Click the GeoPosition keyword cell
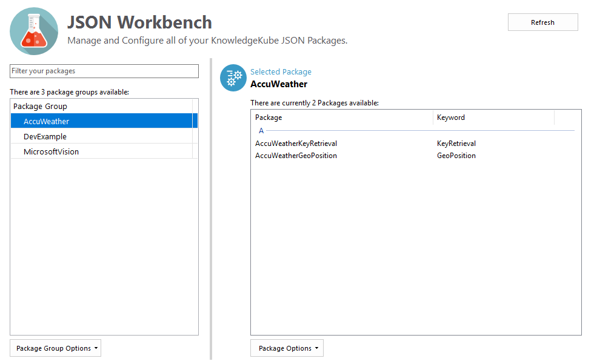The image size is (594, 364). pos(456,156)
